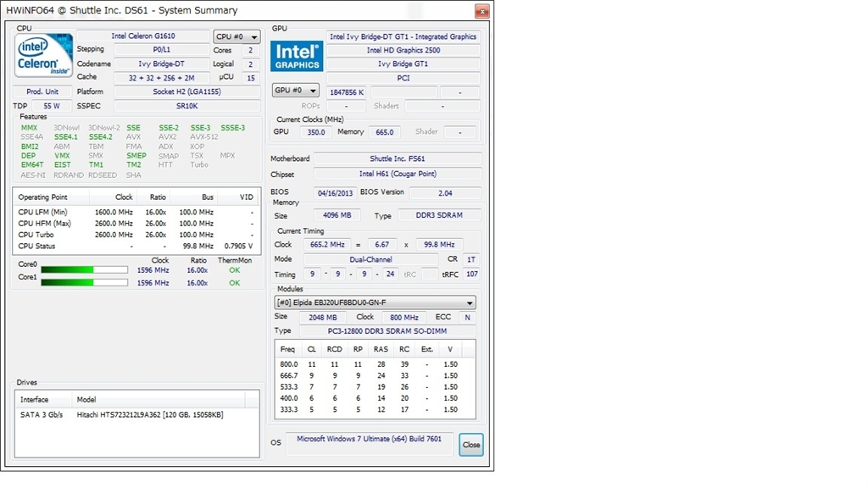Click the µCU value 15

(251, 78)
